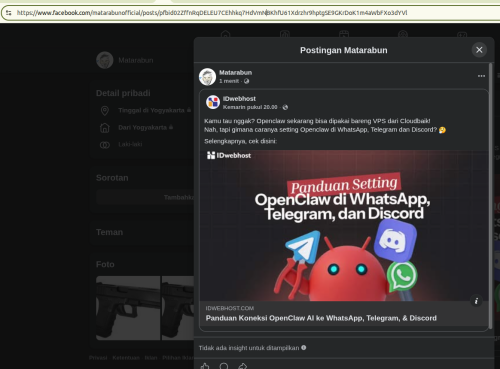Open the first gun photo thumbnail under Foto
The height and width of the screenshot is (369, 500).
click(x=128, y=308)
